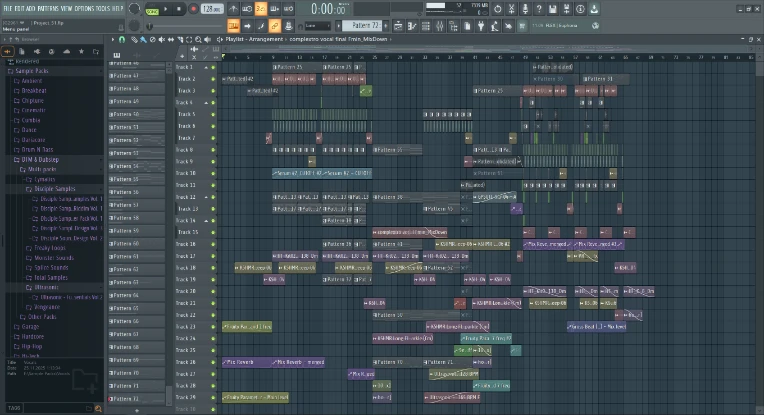Click the metronome icon in toolbar
This screenshot has height=415, width=764.
233,9
